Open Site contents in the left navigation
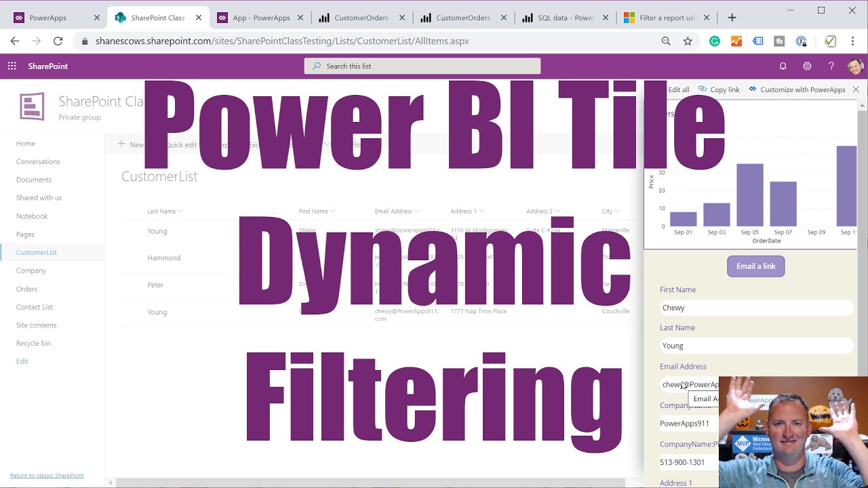Viewport: 868px width, 488px height. (x=37, y=325)
